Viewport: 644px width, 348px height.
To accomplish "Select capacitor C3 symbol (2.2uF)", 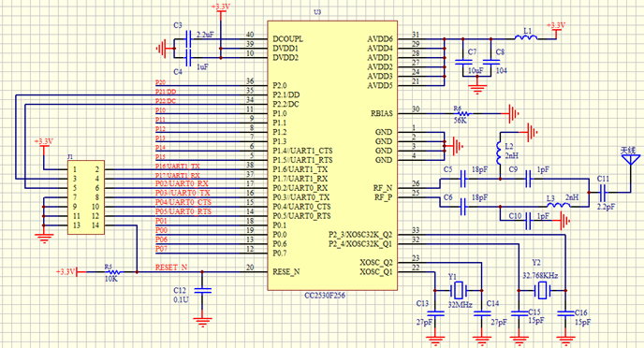I will 189,39.
